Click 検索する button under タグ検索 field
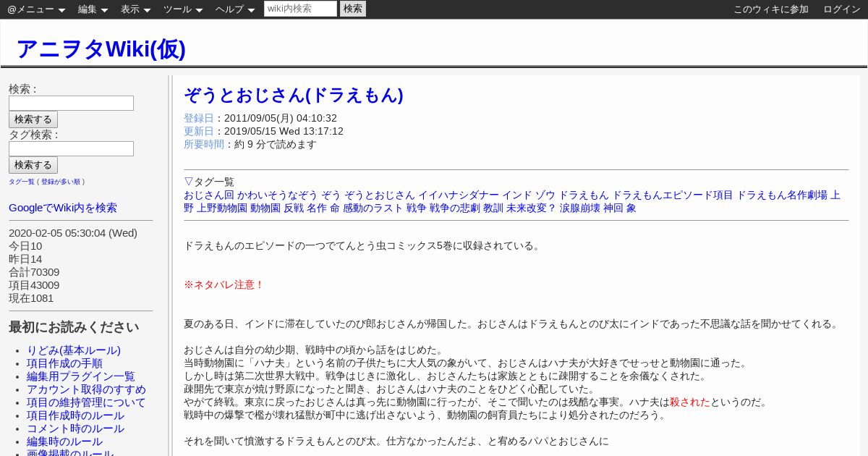Image resolution: width=868 pixels, height=456 pixels. (x=33, y=165)
